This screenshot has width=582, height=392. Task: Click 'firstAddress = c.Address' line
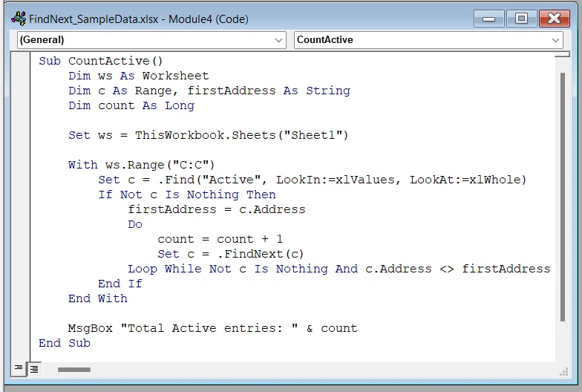(x=217, y=209)
